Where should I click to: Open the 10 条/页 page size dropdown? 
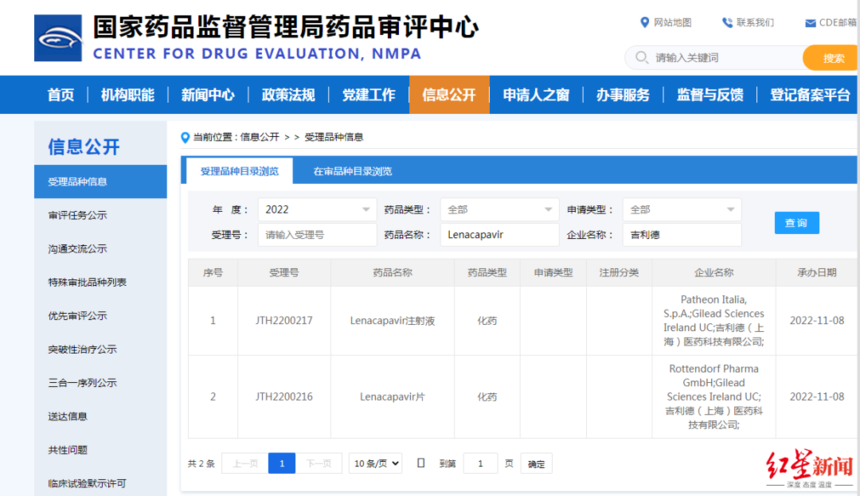(376, 464)
